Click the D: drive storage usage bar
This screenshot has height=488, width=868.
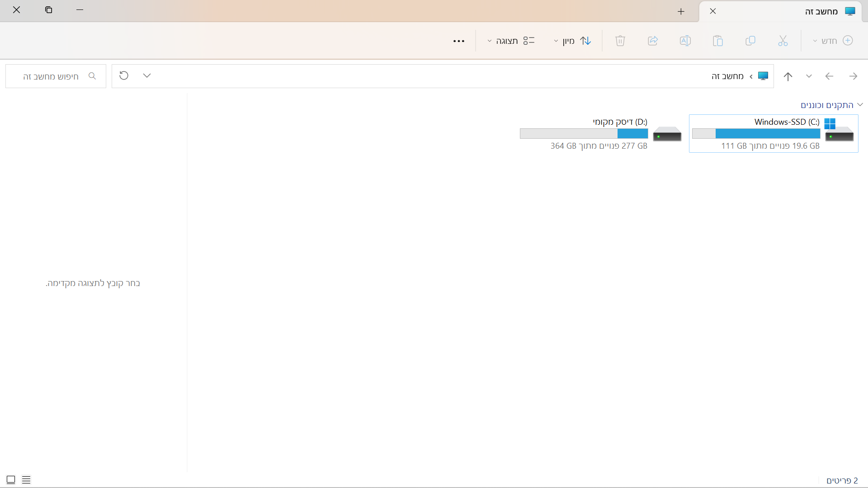[584, 134]
